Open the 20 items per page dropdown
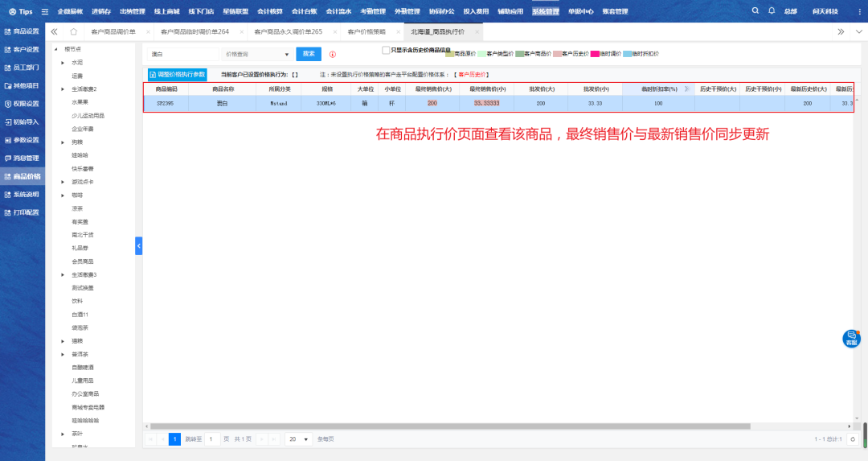 coord(299,439)
